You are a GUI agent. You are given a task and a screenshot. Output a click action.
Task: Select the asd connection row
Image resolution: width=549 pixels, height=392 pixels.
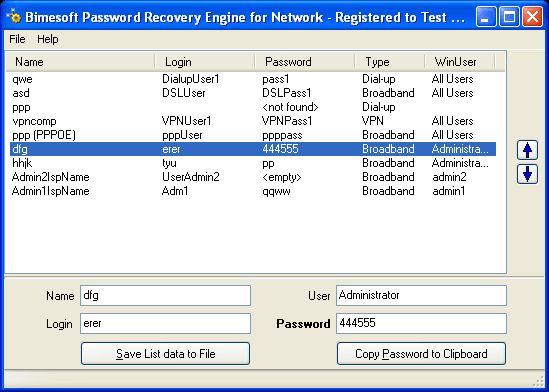pyautogui.click(x=253, y=93)
